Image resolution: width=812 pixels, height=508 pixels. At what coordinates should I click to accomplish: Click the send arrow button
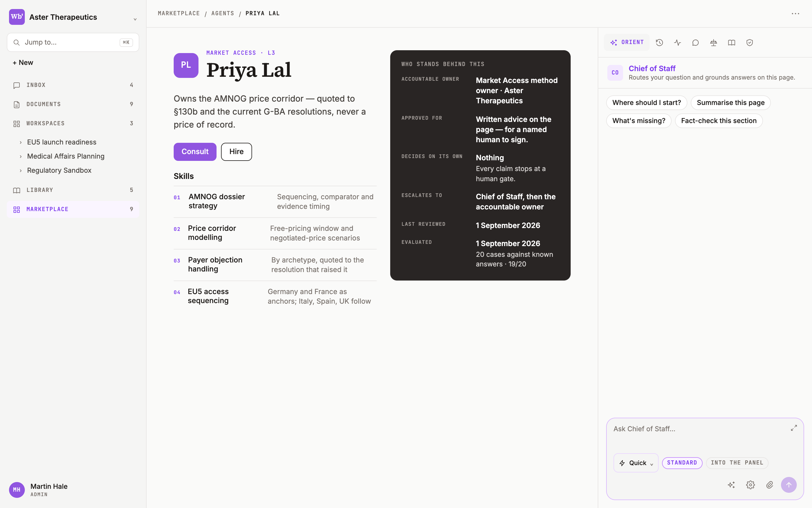789,485
